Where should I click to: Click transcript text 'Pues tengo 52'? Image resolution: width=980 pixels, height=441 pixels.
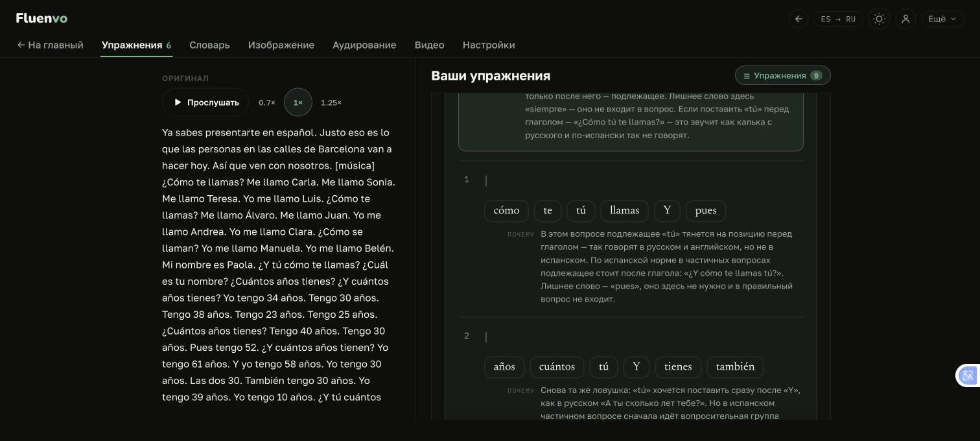(224, 348)
